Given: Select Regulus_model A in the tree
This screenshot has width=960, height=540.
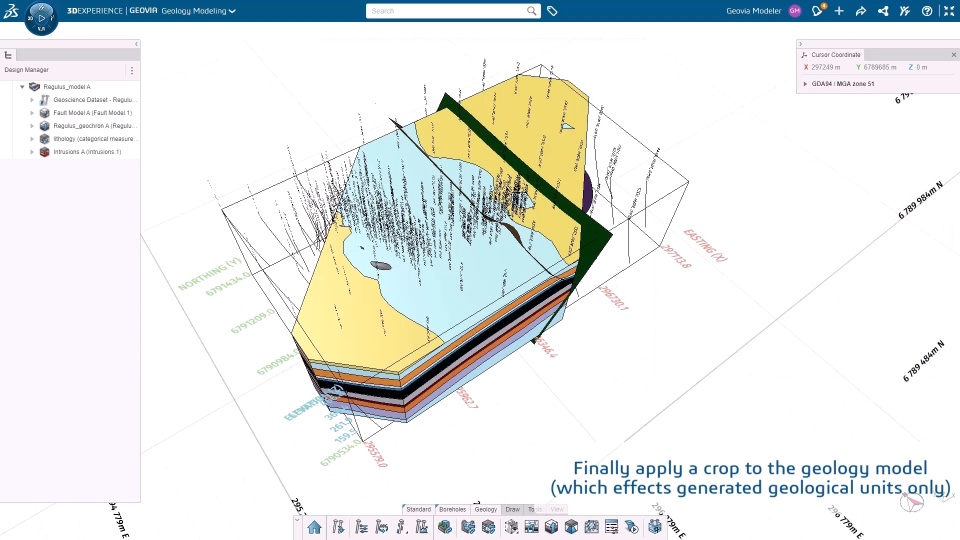Looking at the screenshot, I should [67, 87].
